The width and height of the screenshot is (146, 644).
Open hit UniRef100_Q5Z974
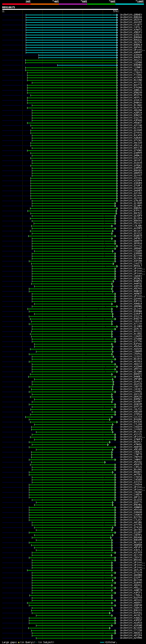tap(131, 20)
